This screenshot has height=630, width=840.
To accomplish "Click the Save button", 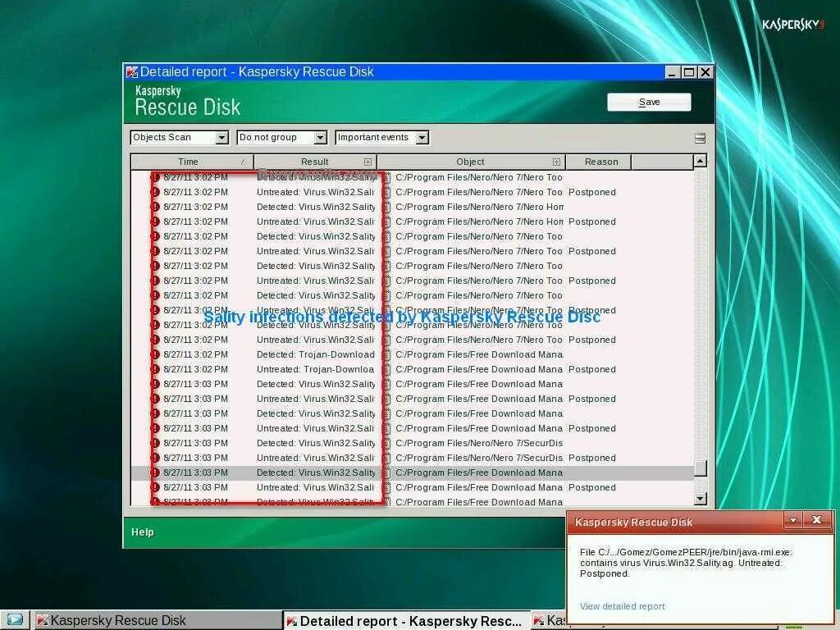I will click(x=649, y=102).
